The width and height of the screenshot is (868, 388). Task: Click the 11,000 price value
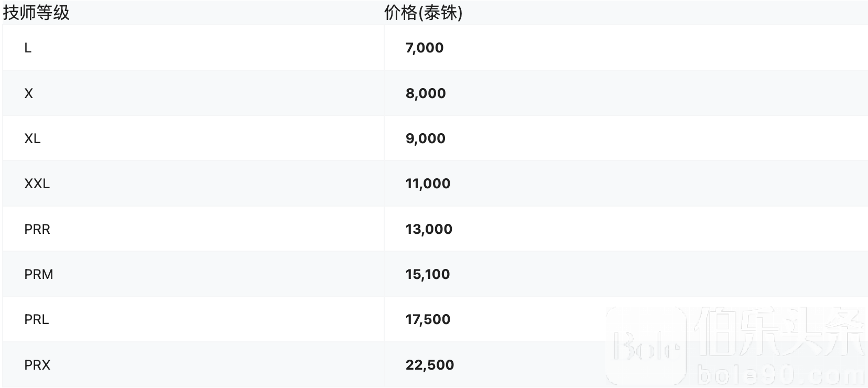coord(428,184)
